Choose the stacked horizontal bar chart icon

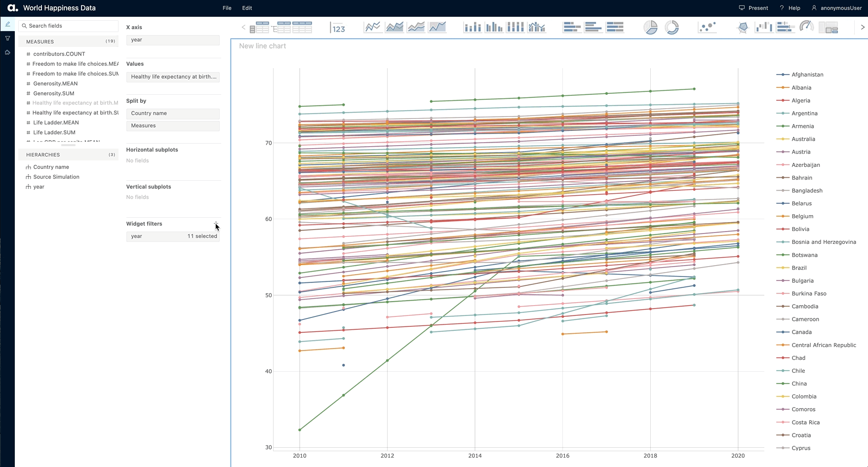tap(572, 27)
